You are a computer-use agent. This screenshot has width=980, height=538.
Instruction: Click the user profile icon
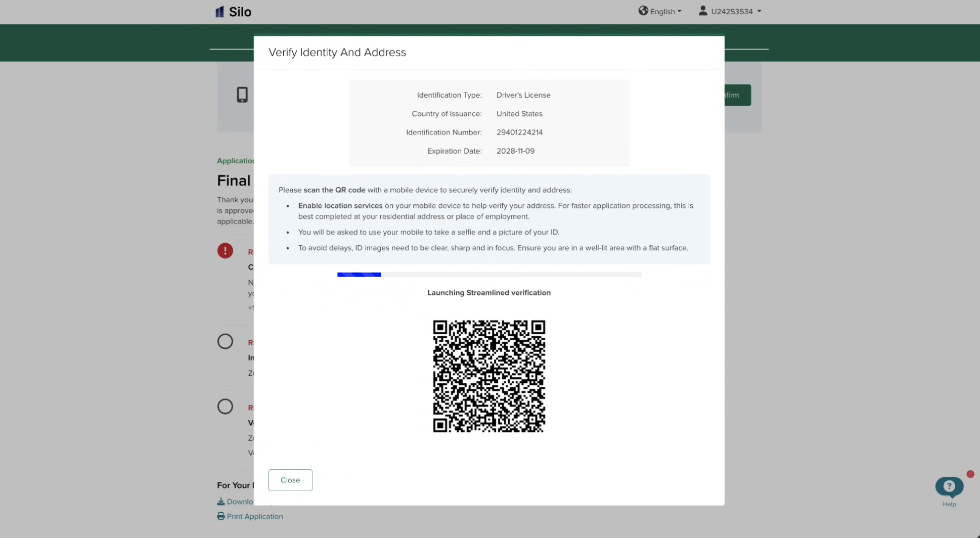click(702, 11)
